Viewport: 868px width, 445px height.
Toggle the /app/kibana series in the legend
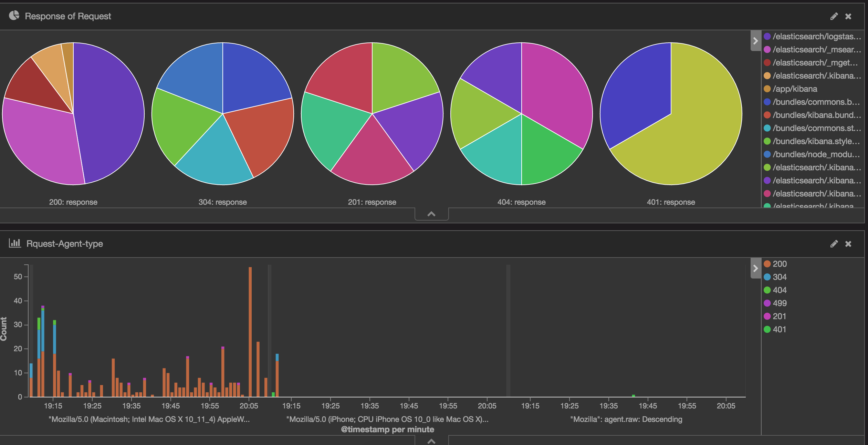tap(795, 89)
